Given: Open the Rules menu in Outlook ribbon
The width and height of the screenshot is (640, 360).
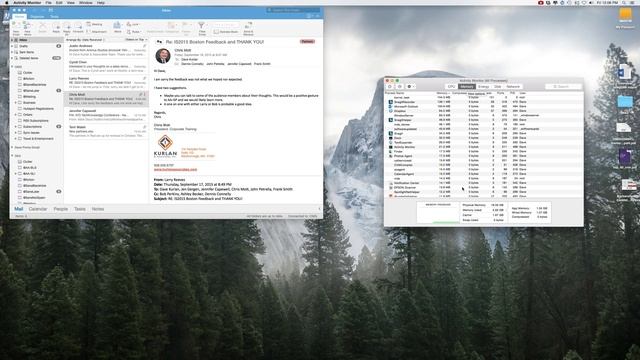Looking at the screenshot, I should pos(133,31).
